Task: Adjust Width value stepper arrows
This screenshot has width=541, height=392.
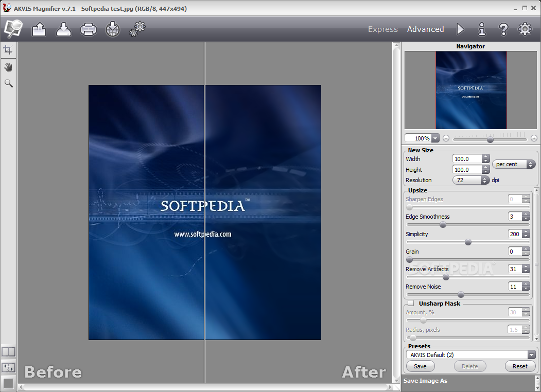Action: (486, 159)
